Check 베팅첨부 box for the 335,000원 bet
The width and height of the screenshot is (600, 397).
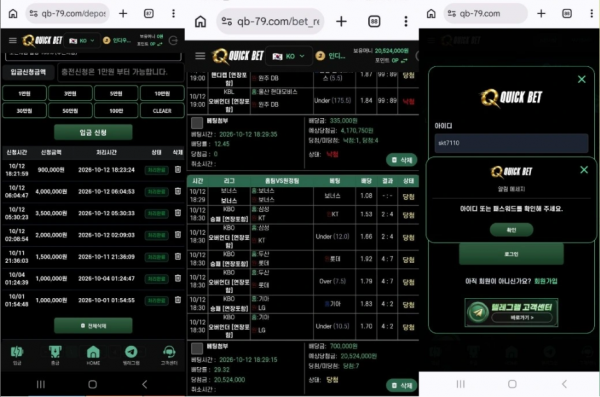pos(197,123)
